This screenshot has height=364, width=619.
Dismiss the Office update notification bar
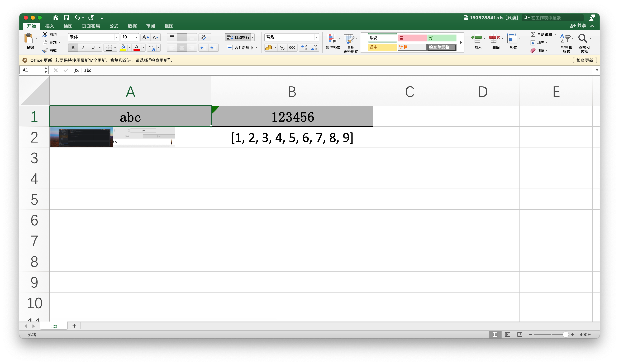click(25, 60)
